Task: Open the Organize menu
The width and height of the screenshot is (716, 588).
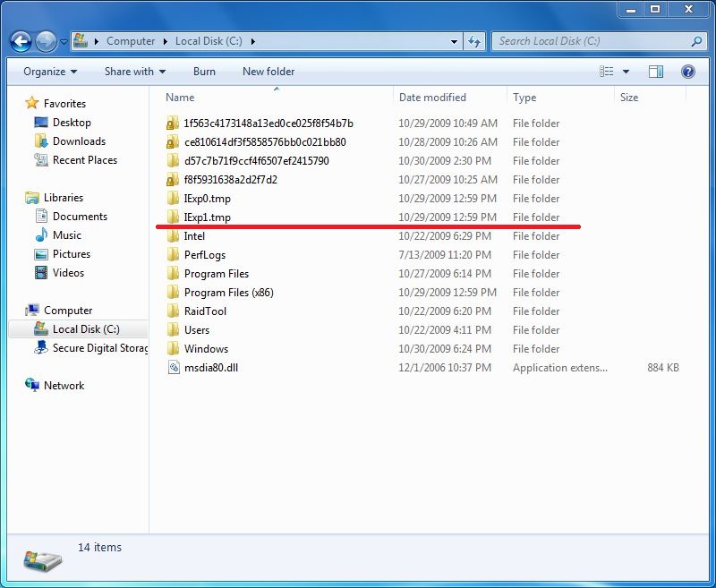Action: click(x=50, y=72)
